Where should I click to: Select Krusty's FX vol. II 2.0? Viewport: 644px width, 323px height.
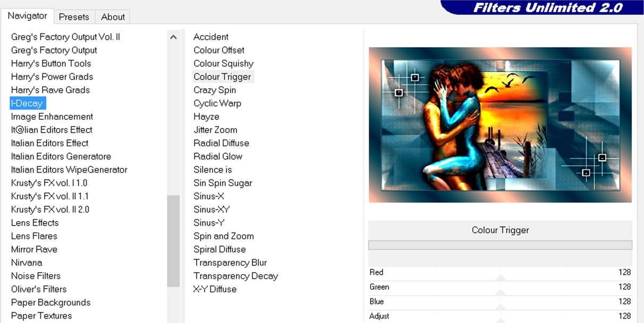coord(50,209)
